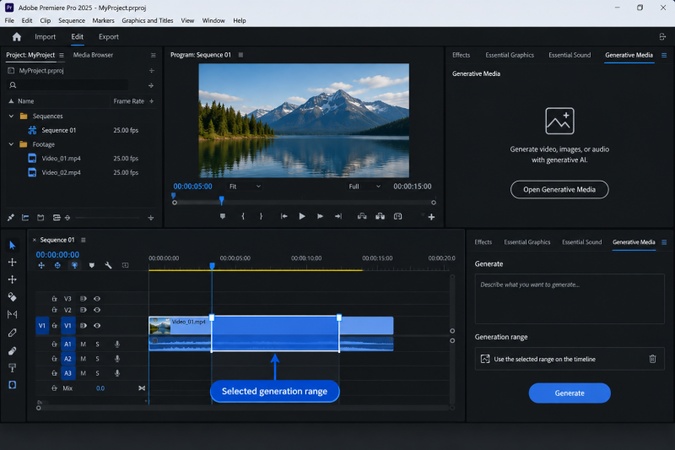
Task: Open the Sequence 01 timeline panel menu
Action: point(83,240)
